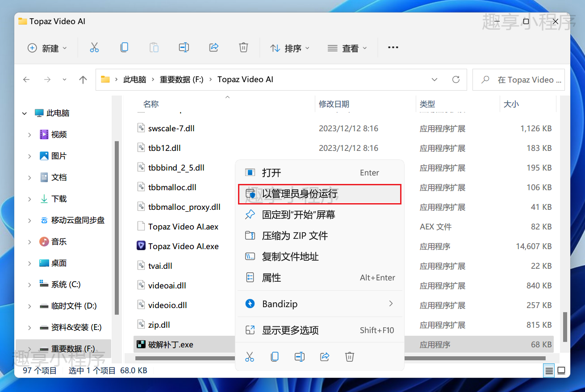Go forward with the right arrow button
Image resolution: width=585 pixels, height=392 pixels.
pyautogui.click(x=47, y=79)
